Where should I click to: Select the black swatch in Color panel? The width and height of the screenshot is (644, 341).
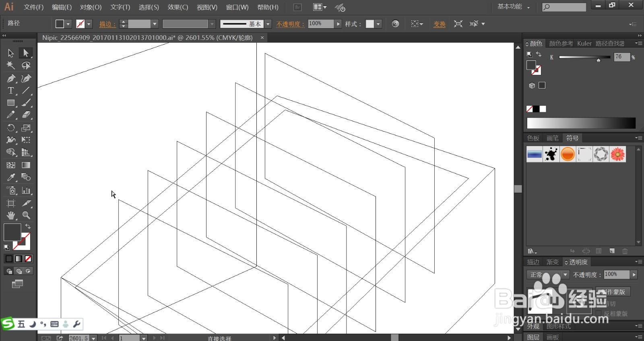(x=536, y=109)
